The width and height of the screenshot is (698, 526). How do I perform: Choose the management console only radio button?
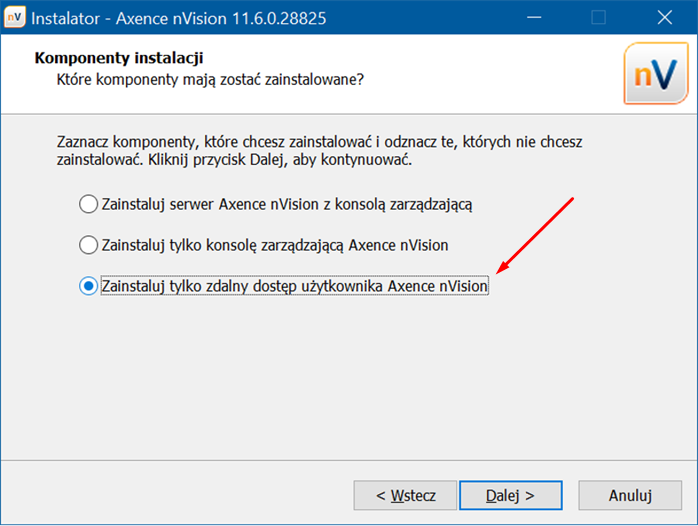click(88, 245)
